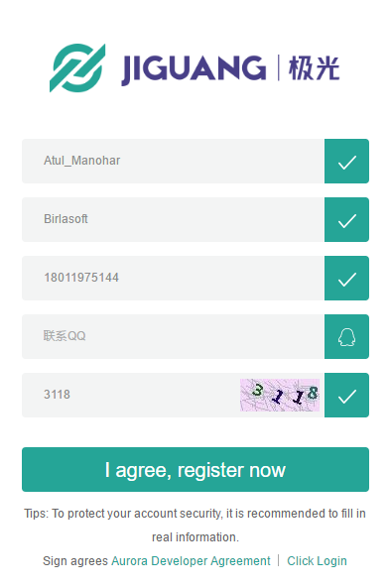Image resolution: width=390 pixels, height=588 pixels.
Task: Focus the company field containing Birlasoft
Action: click(x=173, y=220)
